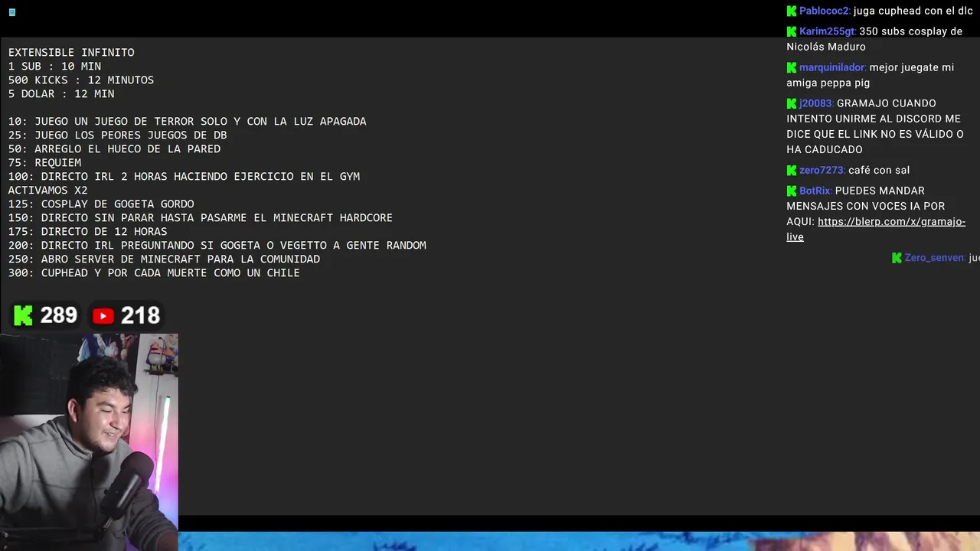The width and height of the screenshot is (980, 551).
Task: Click goal 50 'ARREGLO EL HUECO DE LA PARED'
Action: tap(114, 149)
